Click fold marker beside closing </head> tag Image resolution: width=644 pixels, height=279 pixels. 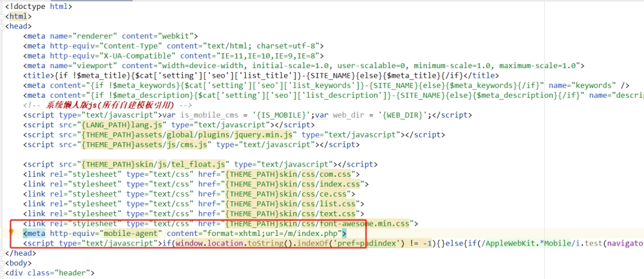pyautogui.click(x=3, y=253)
